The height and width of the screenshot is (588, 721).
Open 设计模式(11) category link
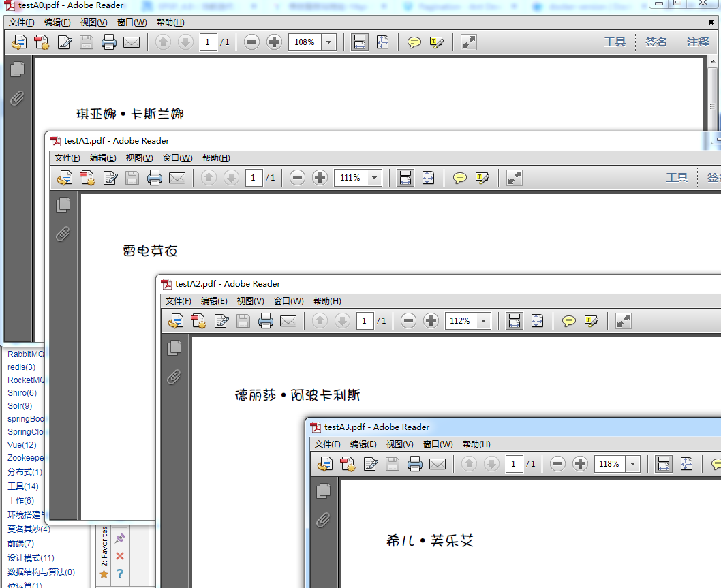[x=31, y=558]
